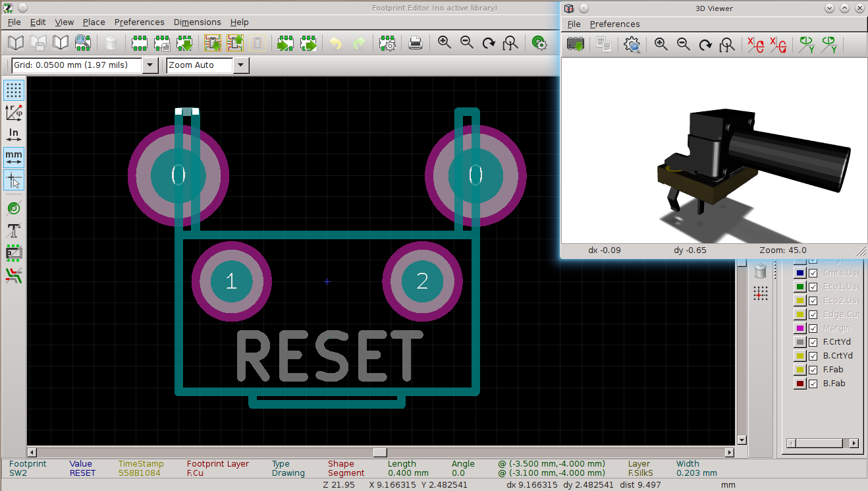
Task: Open the Dimensions menu
Action: pyautogui.click(x=197, y=22)
